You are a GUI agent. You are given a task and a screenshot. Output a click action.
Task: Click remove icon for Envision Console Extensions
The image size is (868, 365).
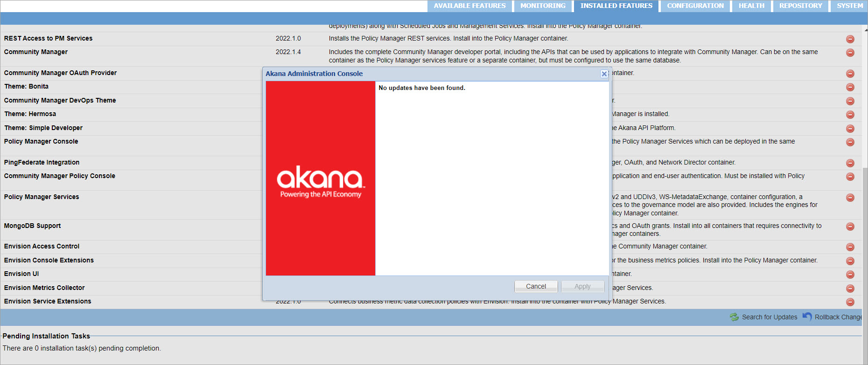850,261
